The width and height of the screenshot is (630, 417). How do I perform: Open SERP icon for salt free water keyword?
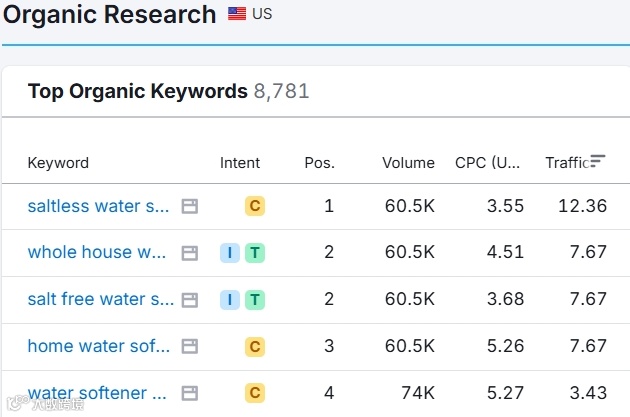pos(190,300)
